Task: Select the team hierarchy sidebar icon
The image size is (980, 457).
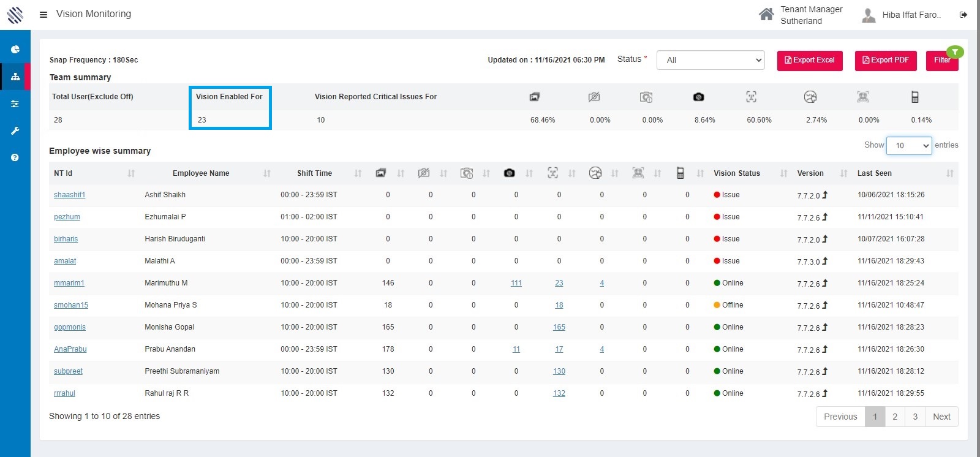Action: point(15,77)
